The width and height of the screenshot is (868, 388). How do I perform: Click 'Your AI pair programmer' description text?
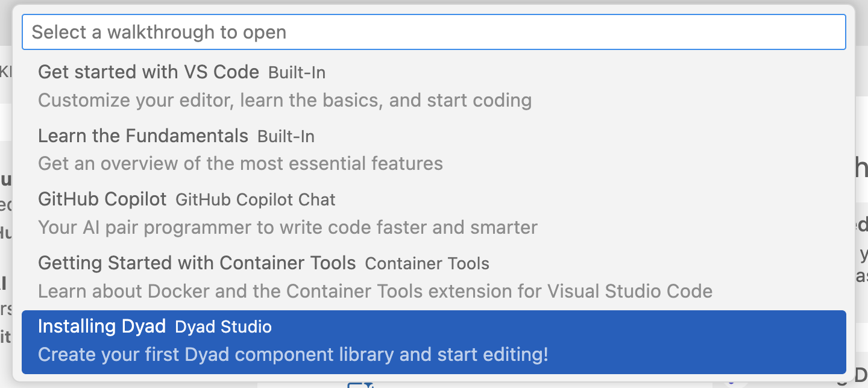288,227
